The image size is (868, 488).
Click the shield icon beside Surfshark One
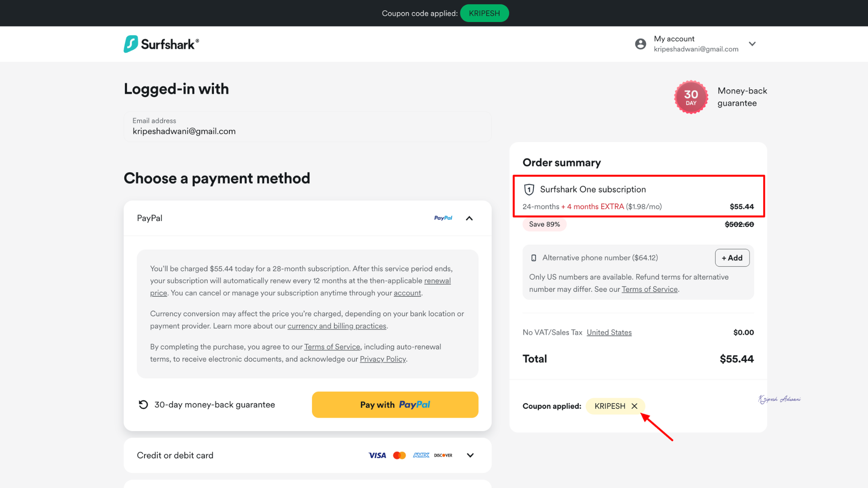tap(529, 189)
